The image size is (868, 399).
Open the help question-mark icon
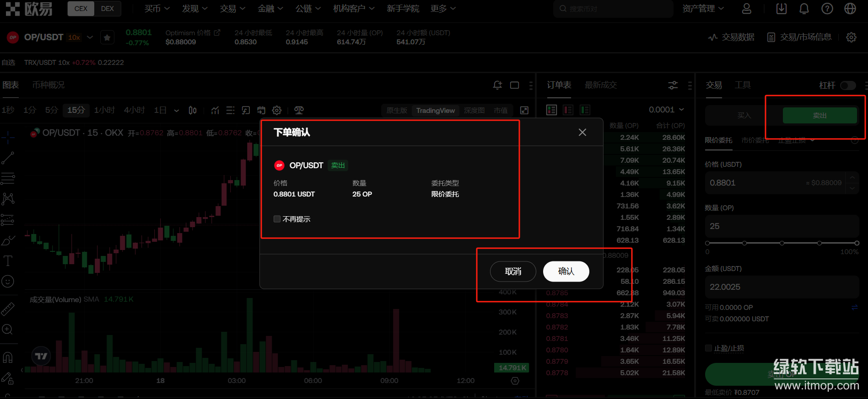tap(827, 9)
